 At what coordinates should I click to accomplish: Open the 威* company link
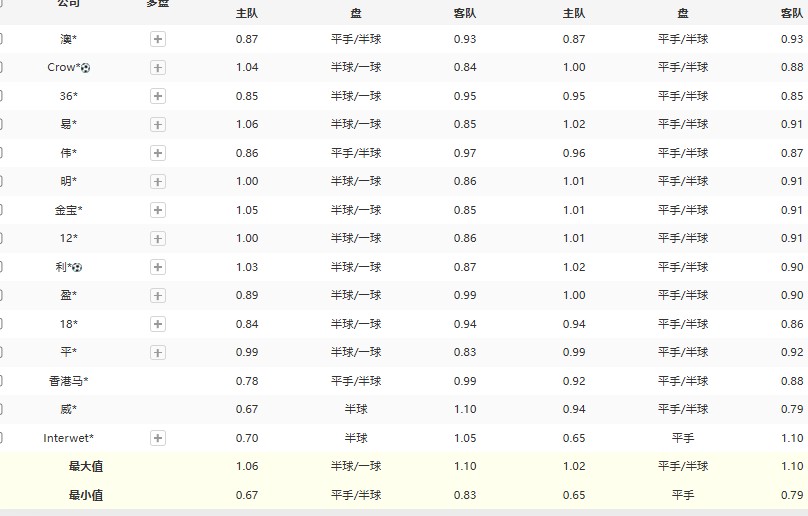click(68, 409)
